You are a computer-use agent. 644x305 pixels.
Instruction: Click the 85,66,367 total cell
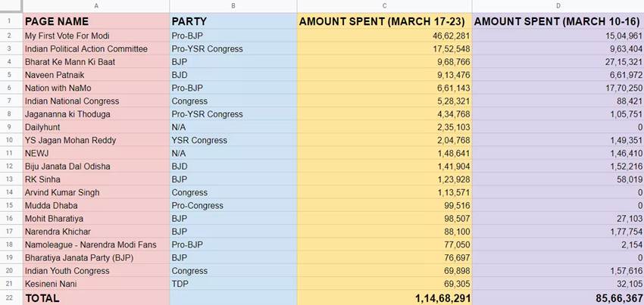(558, 298)
